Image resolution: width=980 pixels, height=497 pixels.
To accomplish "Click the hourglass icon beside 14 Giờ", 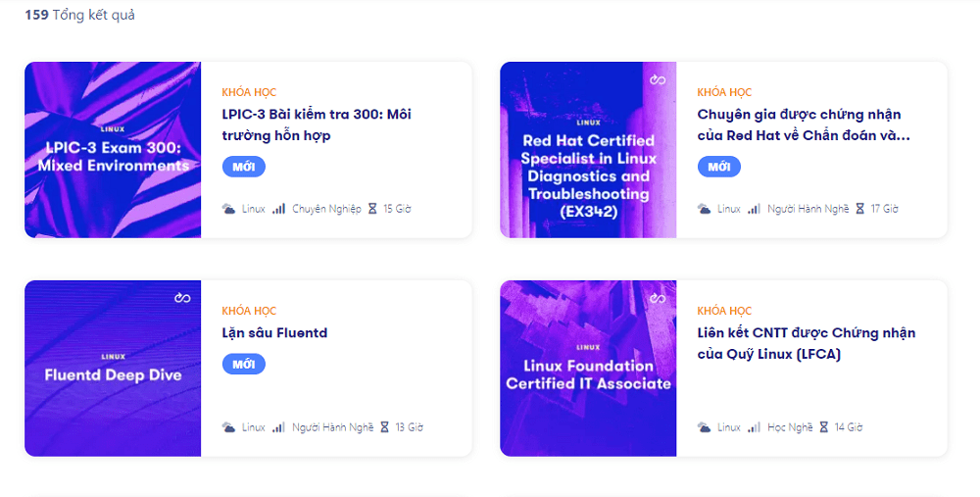I will tap(824, 427).
